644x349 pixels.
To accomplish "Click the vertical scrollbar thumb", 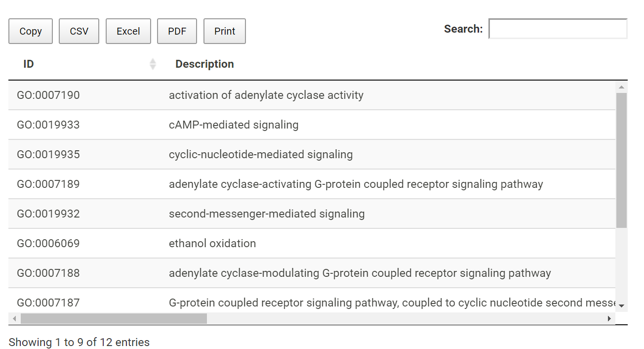I will 621,160.
